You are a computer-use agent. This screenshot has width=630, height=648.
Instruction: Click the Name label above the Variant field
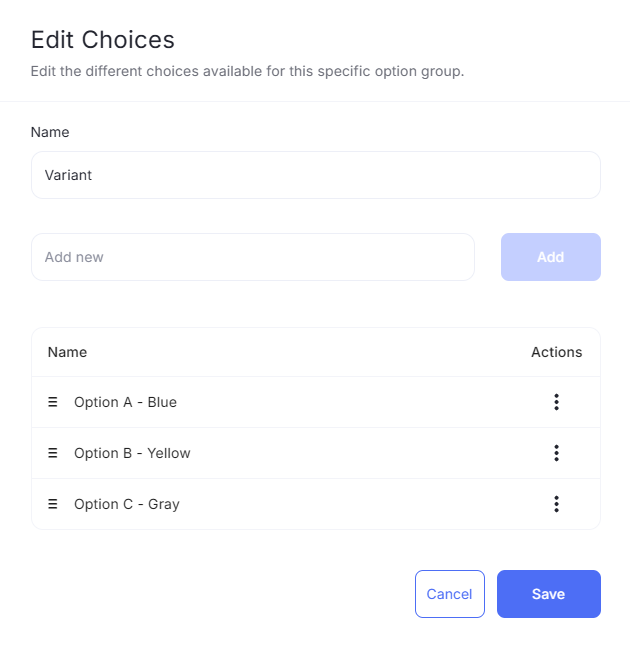pyautogui.click(x=50, y=132)
